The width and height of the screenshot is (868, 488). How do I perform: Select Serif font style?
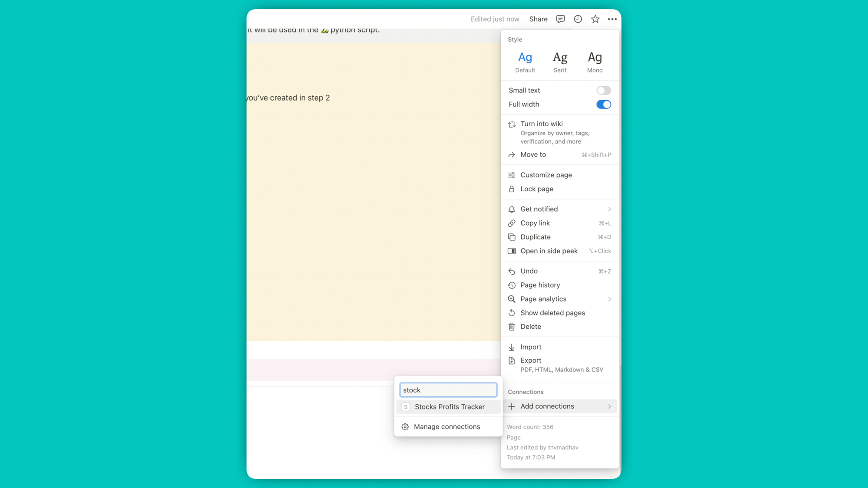(560, 61)
